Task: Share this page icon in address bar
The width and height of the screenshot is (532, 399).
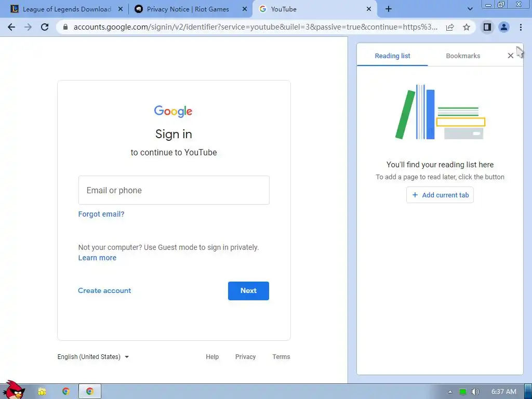Action: [450, 27]
